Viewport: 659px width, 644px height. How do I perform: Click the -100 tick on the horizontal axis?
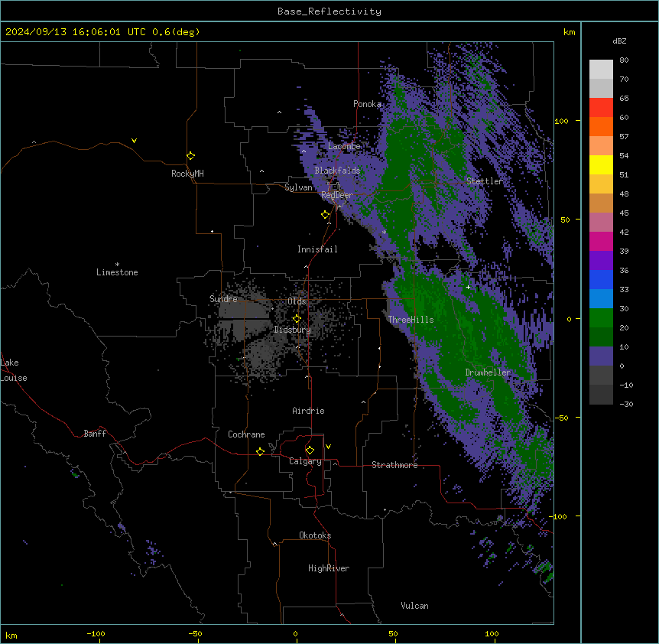click(x=96, y=633)
